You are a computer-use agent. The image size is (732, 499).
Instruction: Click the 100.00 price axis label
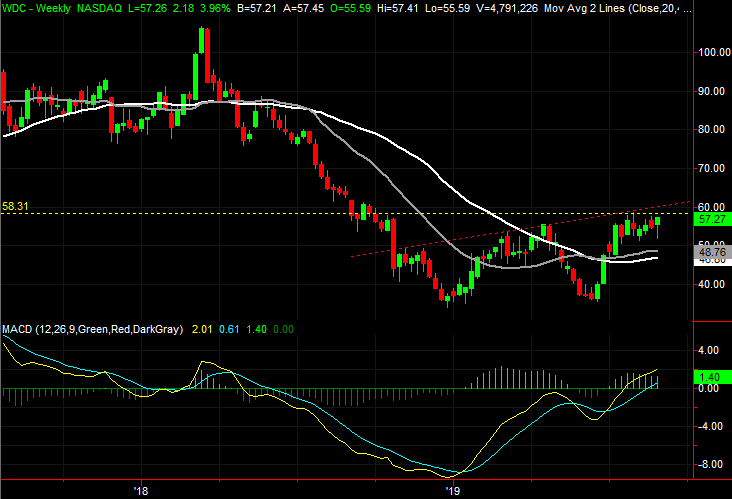tap(712, 52)
